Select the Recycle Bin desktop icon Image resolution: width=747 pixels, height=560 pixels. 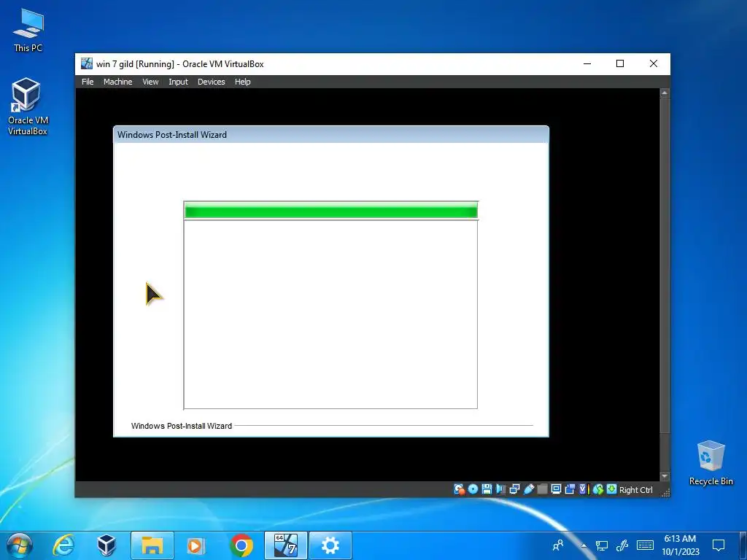click(711, 463)
